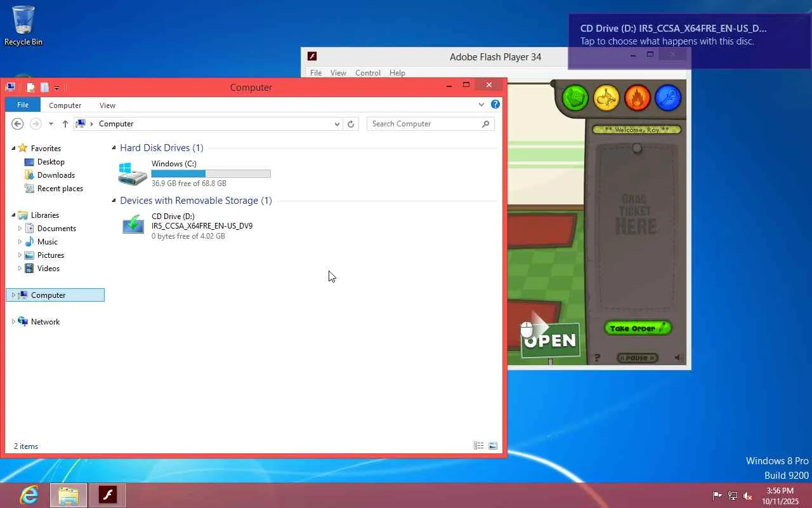Open the File menu in Flash Player
This screenshot has height=508, width=812.
[x=316, y=73]
